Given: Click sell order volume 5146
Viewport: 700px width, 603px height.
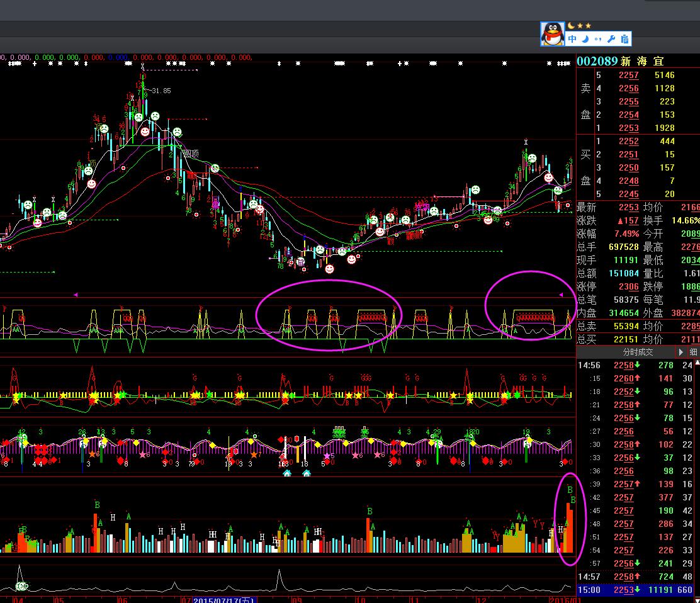Looking at the screenshot, I should tap(664, 75).
